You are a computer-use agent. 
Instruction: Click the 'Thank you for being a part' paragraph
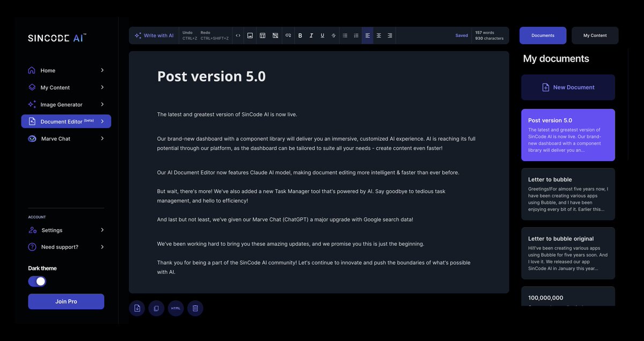pos(314,267)
